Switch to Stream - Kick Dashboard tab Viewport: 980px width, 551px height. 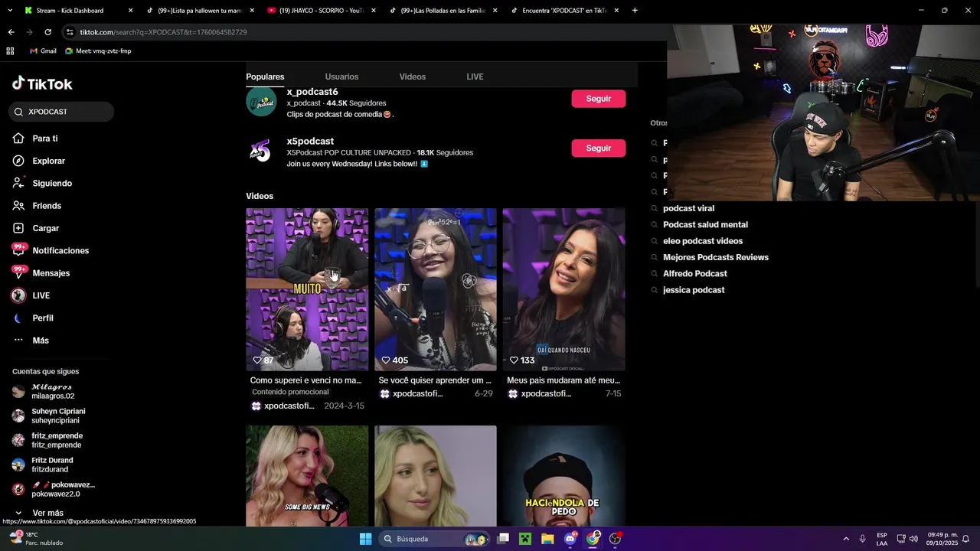click(x=77, y=11)
